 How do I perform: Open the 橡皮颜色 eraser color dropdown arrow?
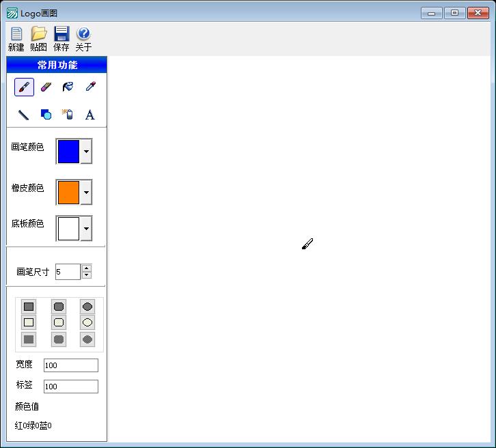[x=86, y=192]
